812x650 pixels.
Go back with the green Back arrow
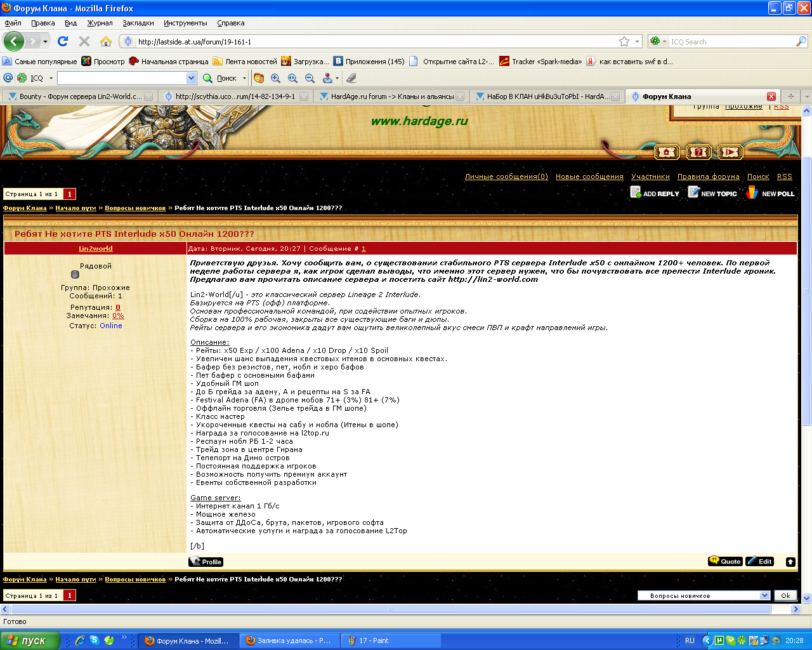(13, 41)
